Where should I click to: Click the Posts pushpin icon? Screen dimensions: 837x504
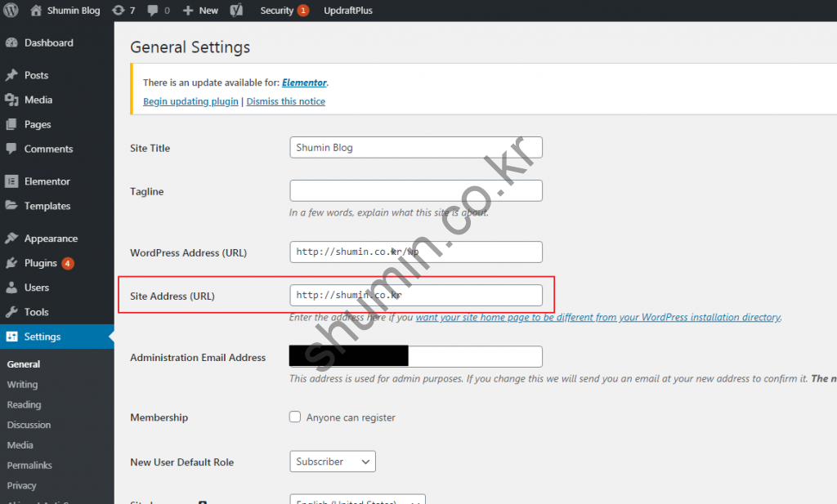click(x=11, y=75)
